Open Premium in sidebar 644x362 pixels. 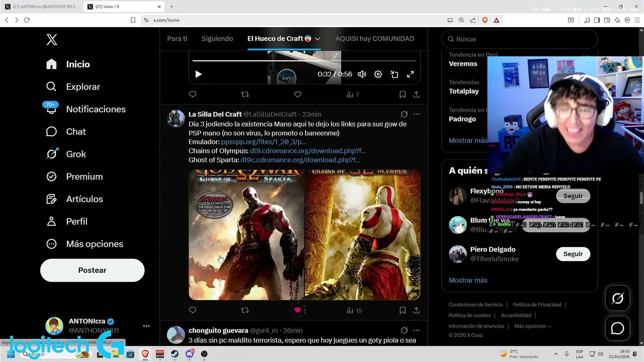coord(74,176)
